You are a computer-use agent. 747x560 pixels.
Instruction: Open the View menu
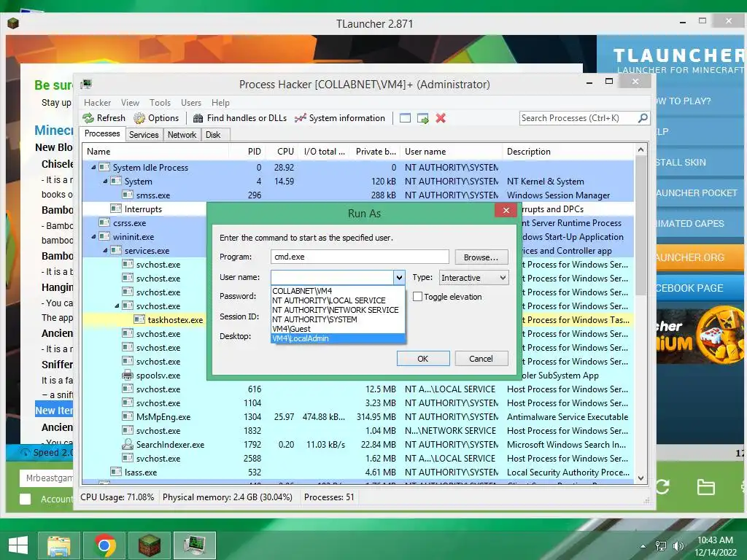point(130,102)
